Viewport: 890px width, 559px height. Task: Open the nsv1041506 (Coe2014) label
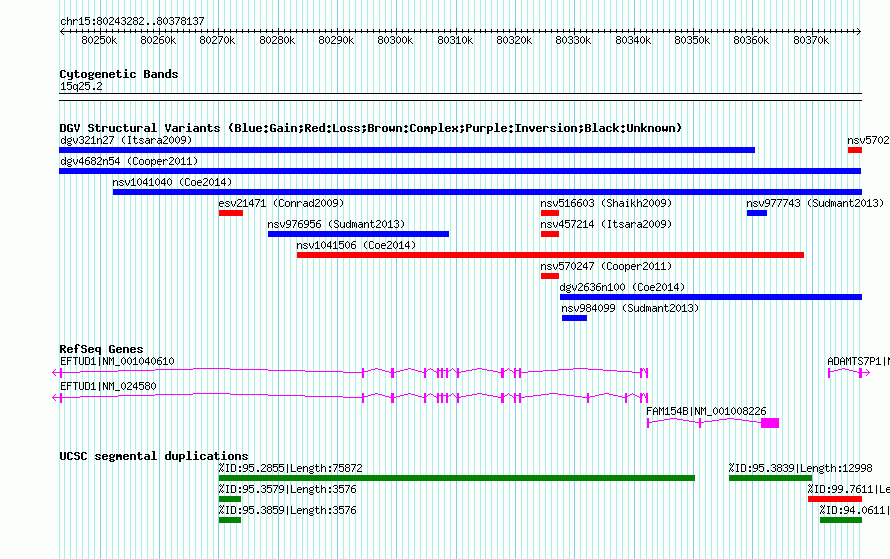356,245
